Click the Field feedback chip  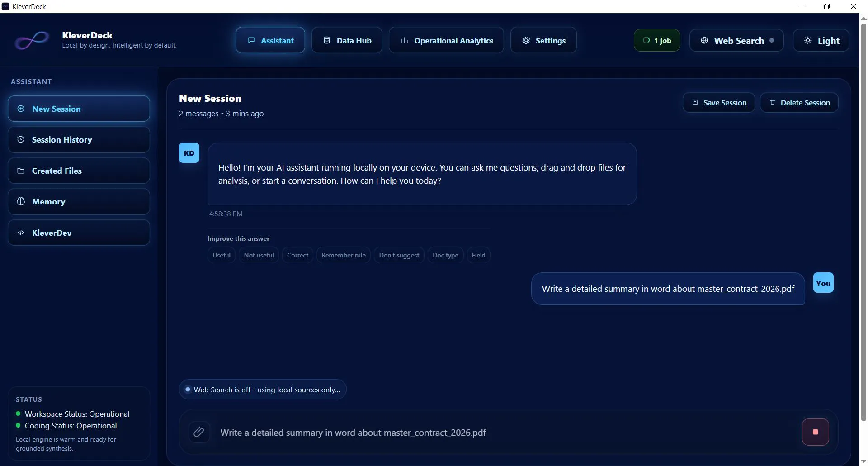478,255
